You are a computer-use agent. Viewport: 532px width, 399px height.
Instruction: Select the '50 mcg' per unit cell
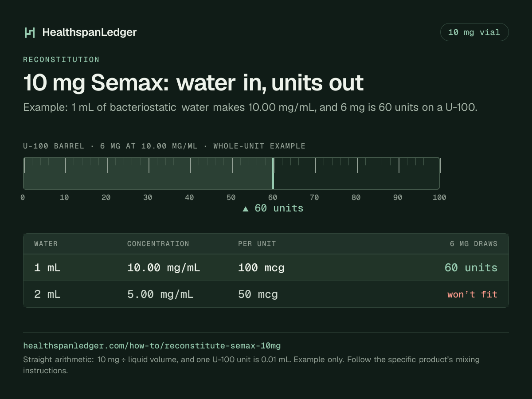point(258,294)
